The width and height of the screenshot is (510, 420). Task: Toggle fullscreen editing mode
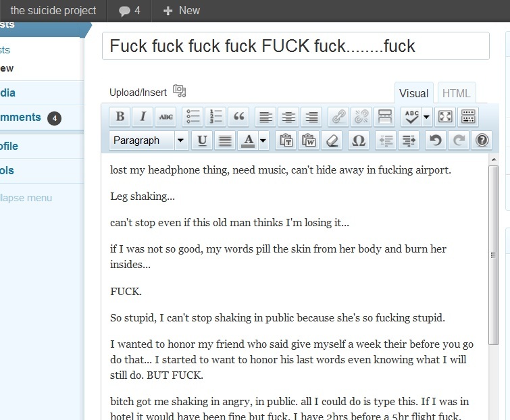(x=445, y=116)
